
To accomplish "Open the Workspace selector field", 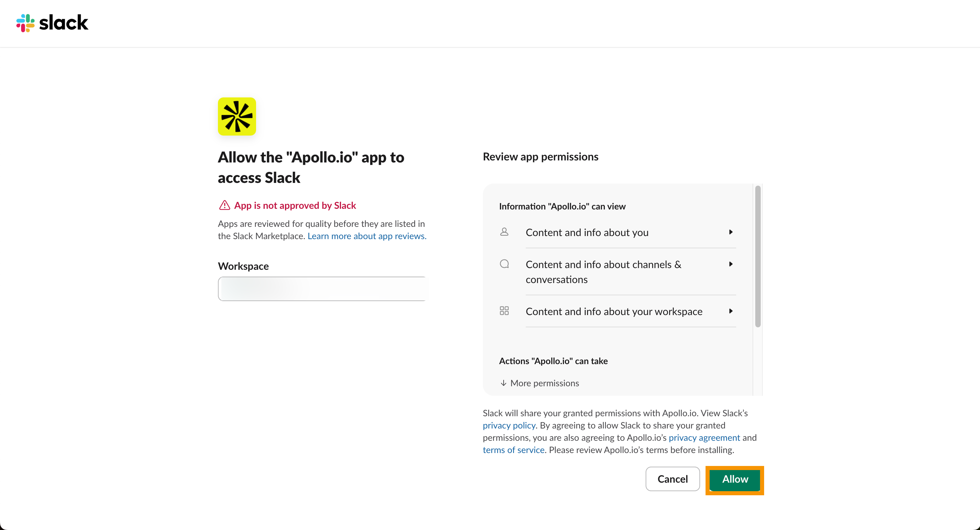I will pyautogui.click(x=322, y=289).
